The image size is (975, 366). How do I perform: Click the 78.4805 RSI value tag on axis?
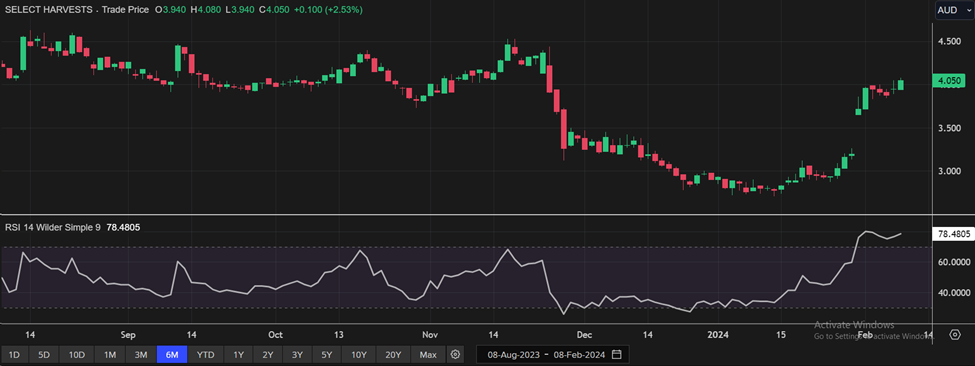[953, 234]
